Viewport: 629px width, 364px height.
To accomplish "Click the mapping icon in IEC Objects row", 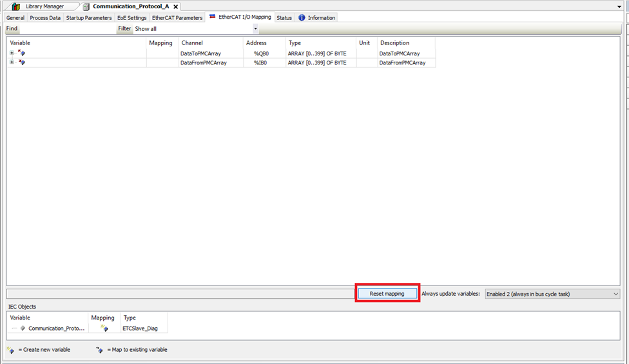I will tap(104, 328).
